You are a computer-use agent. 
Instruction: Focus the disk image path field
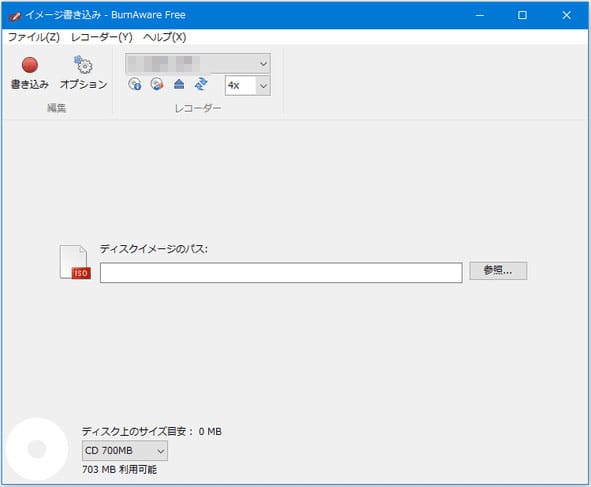(281, 273)
